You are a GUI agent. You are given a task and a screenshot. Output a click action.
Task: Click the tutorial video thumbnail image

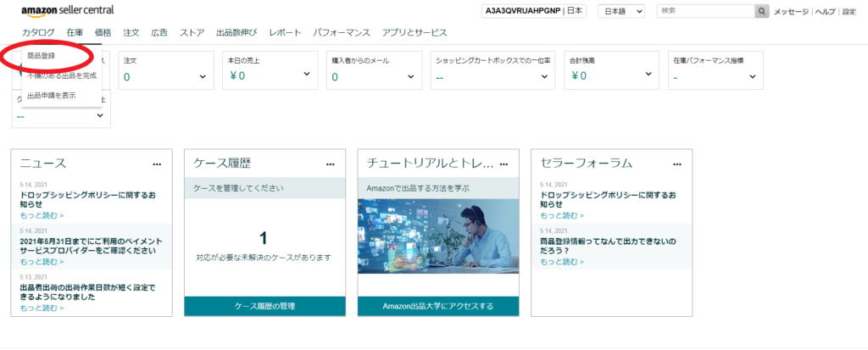pyautogui.click(x=438, y=236)
